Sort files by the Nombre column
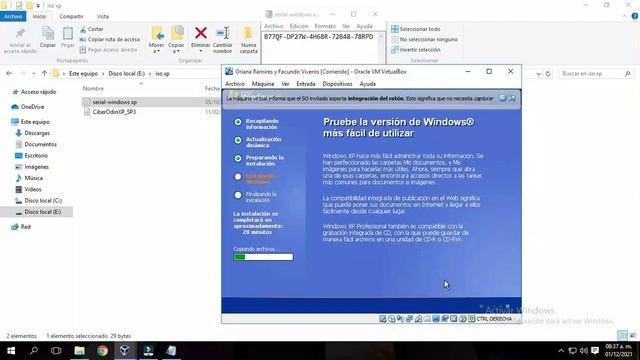Image resolution: width=640 pixels, height=360 pixels. point(93,88)
